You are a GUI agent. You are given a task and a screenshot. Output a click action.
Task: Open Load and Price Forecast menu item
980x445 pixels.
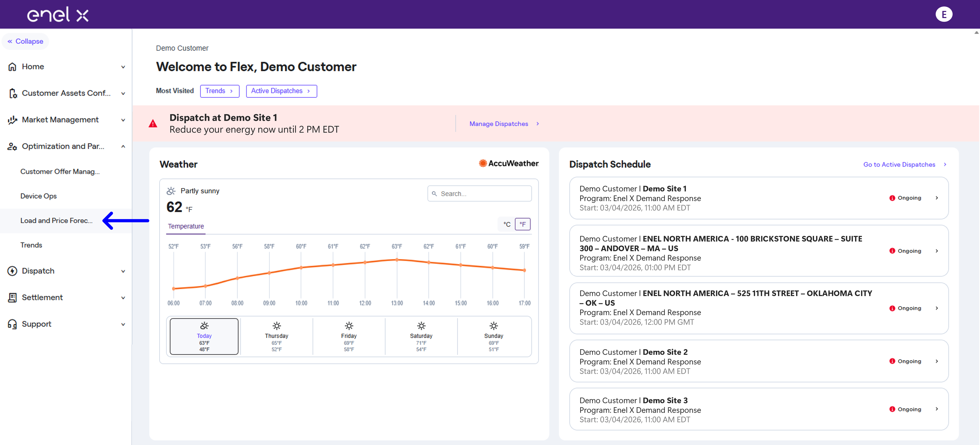(56, 220)
